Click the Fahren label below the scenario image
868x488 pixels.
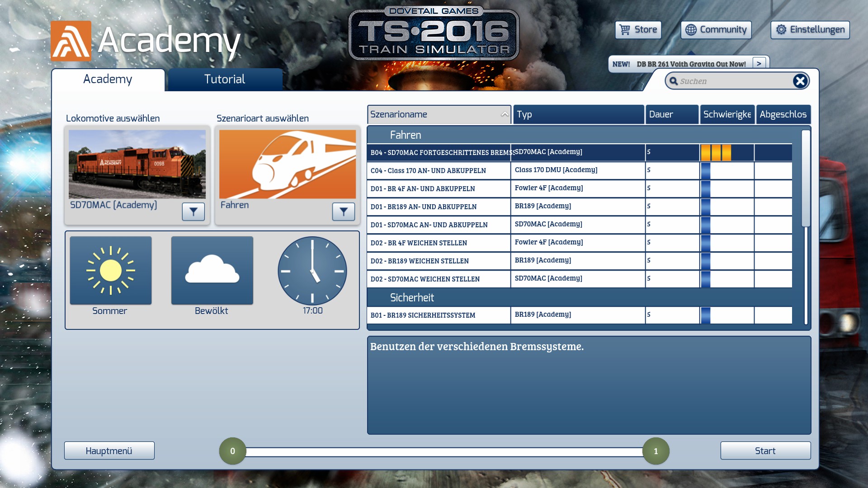pos(235,205)
